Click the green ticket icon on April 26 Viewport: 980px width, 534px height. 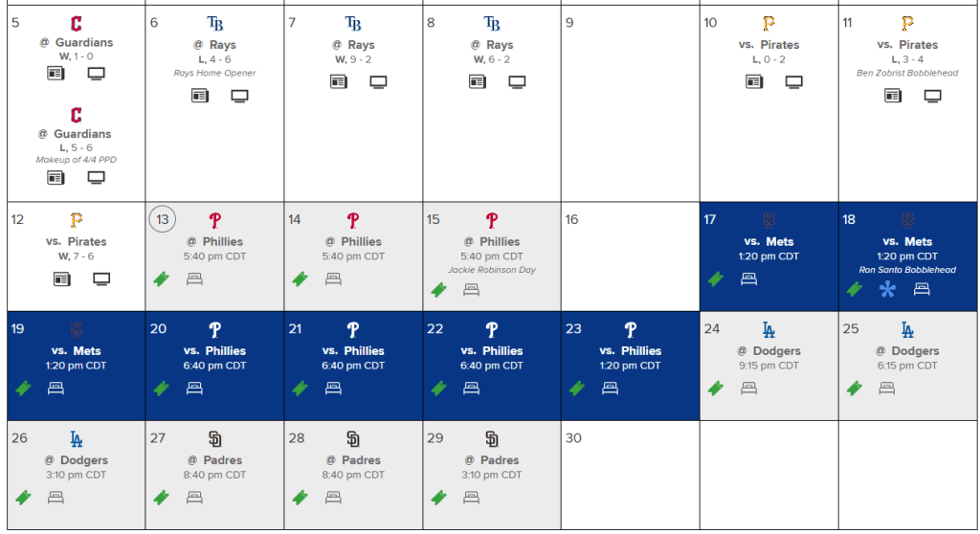coord(23,498)
